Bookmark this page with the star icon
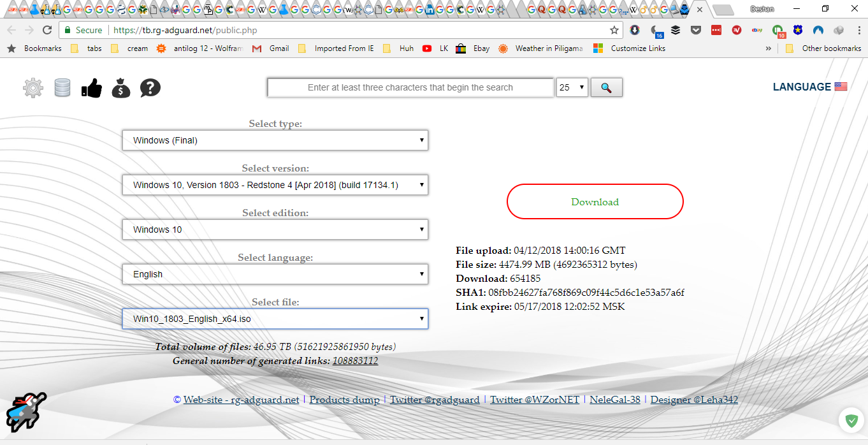This screenshot has height=445, width=868. pyautogui.click(x=614, y=30)
